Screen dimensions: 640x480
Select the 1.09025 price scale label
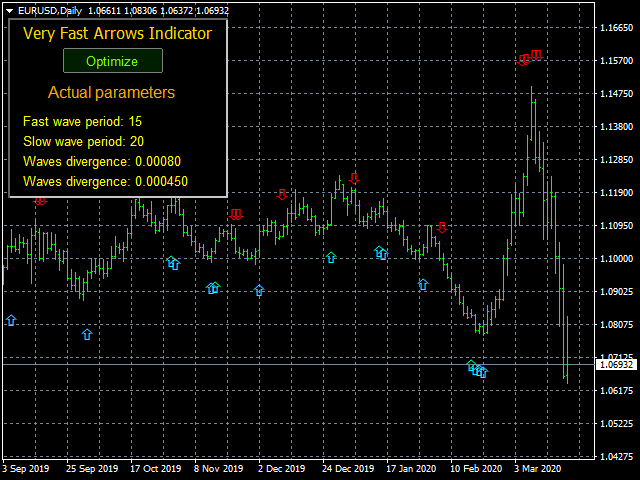click(616, 291)
